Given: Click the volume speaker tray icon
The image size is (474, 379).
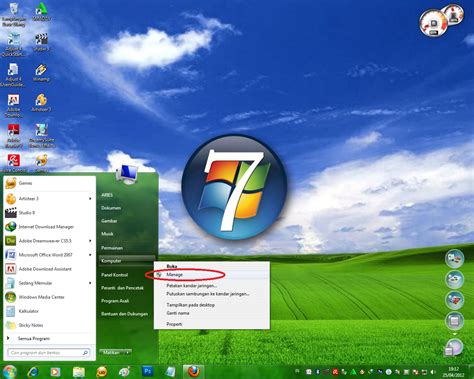Looking at the screenshot, I should pyautogui.click(x=433, y=372).
